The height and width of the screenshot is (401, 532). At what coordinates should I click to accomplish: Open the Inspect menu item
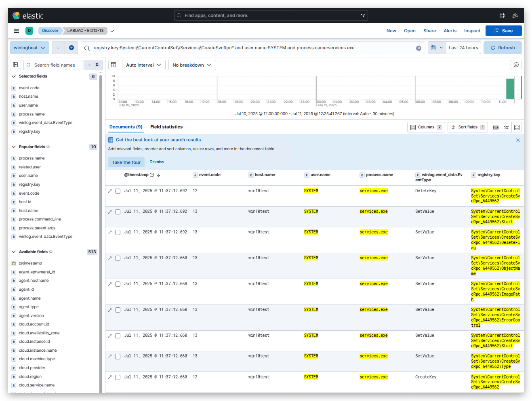pos(472,31)
